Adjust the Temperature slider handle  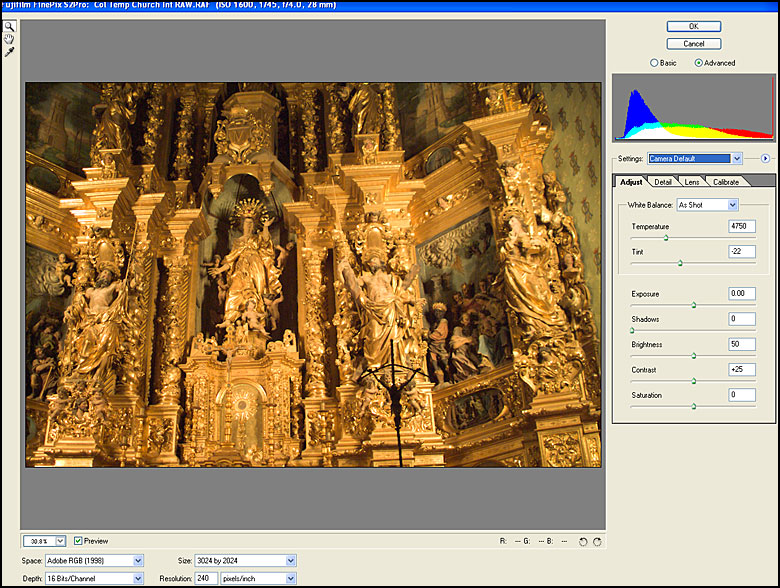[666, 238]
